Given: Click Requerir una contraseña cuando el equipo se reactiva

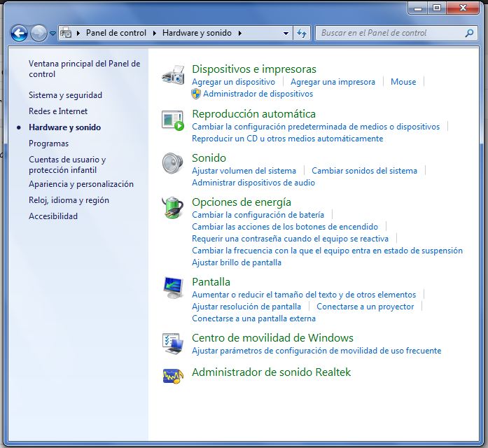Looking at the screenshot, I should coord(290,239).
